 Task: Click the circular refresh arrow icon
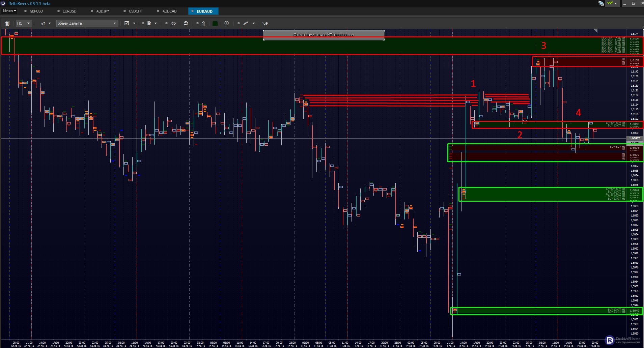pyautogui.click(x=186, y=23)
